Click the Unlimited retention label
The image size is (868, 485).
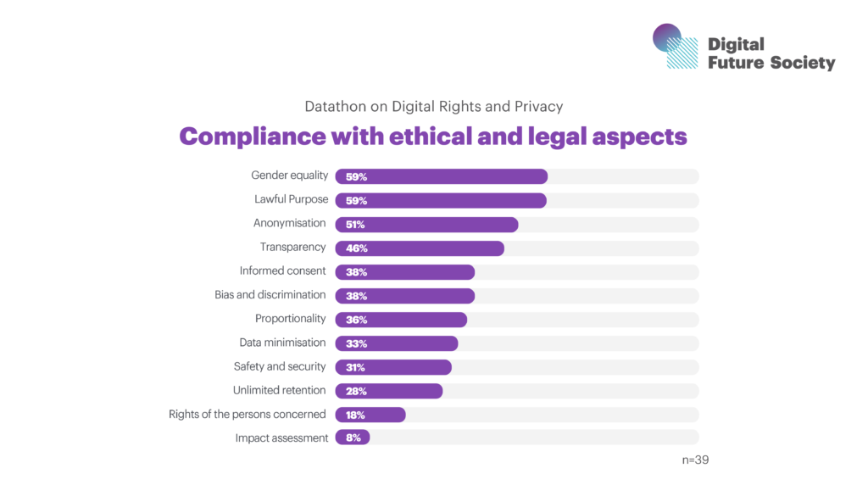point(279,390)
